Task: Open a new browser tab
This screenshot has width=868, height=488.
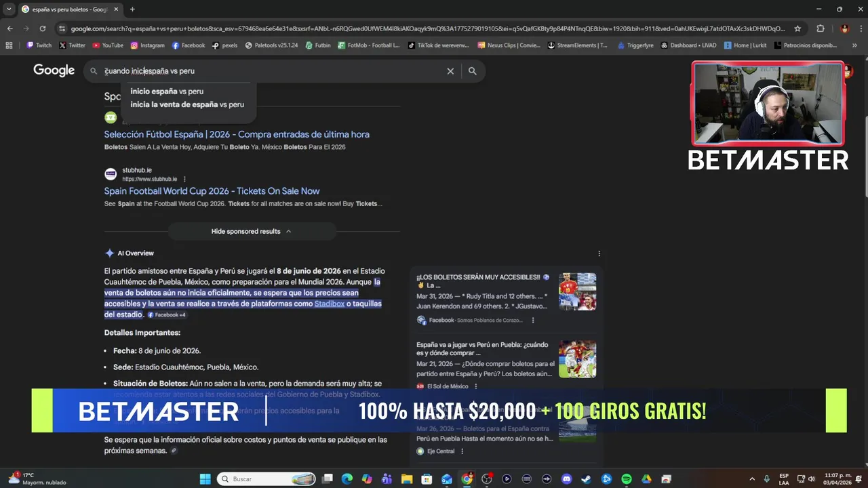Action: (132, 9)
